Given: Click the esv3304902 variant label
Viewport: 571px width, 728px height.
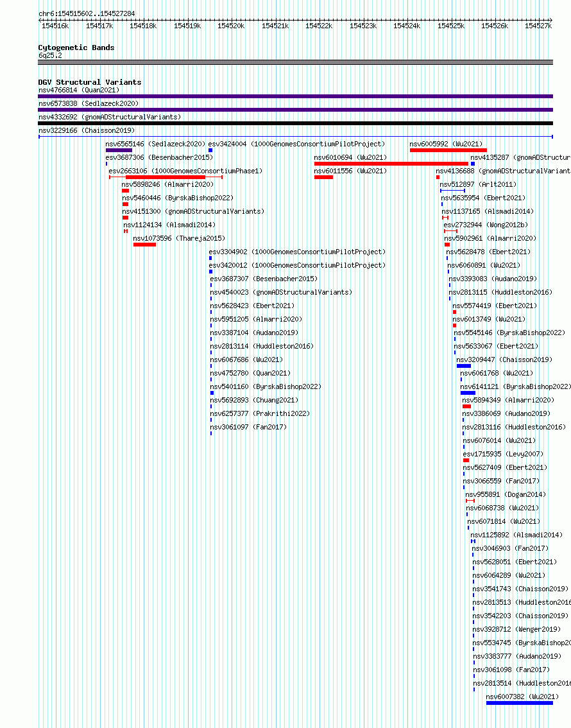Looking at the screenshot, I should [x=297, y=252].
